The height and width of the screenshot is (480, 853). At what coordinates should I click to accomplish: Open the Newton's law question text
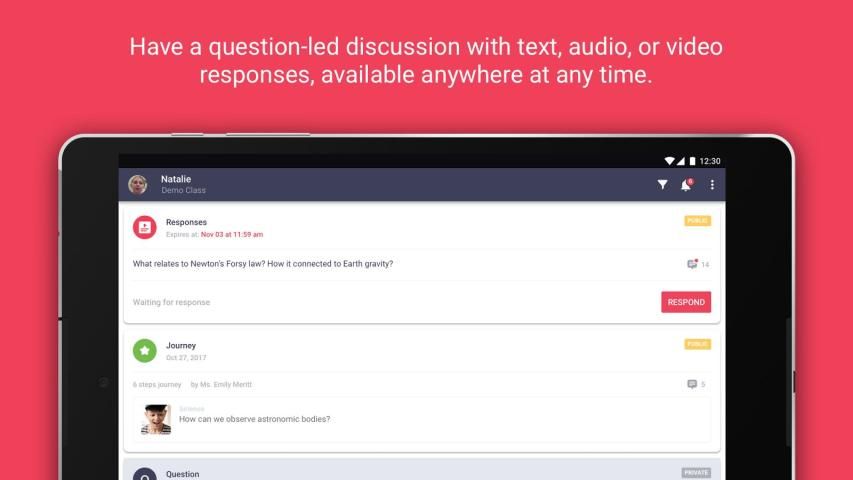(x=263, y=264)
